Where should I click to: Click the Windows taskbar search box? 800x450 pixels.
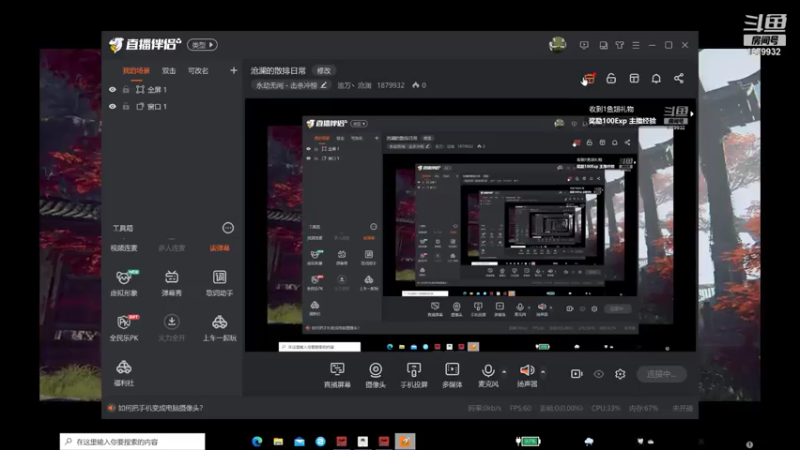click(x=133, y=442)
